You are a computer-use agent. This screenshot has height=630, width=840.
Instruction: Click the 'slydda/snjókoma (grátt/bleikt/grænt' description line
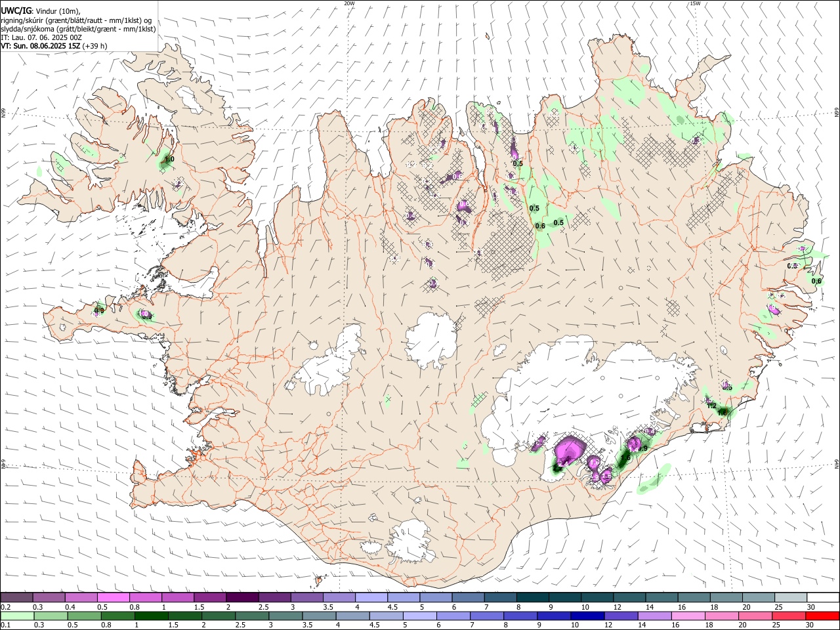pos(78,29)
